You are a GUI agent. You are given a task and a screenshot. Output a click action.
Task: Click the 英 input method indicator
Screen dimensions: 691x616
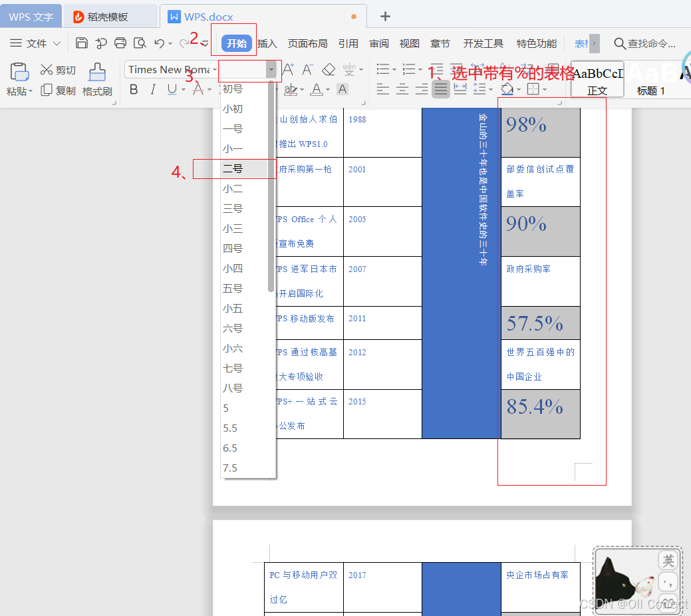pos(668,561)
